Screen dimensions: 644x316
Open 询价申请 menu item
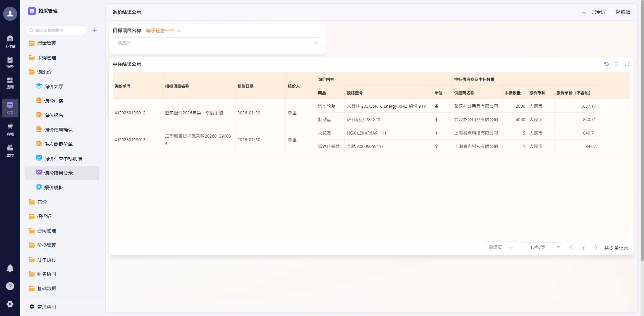62,101
